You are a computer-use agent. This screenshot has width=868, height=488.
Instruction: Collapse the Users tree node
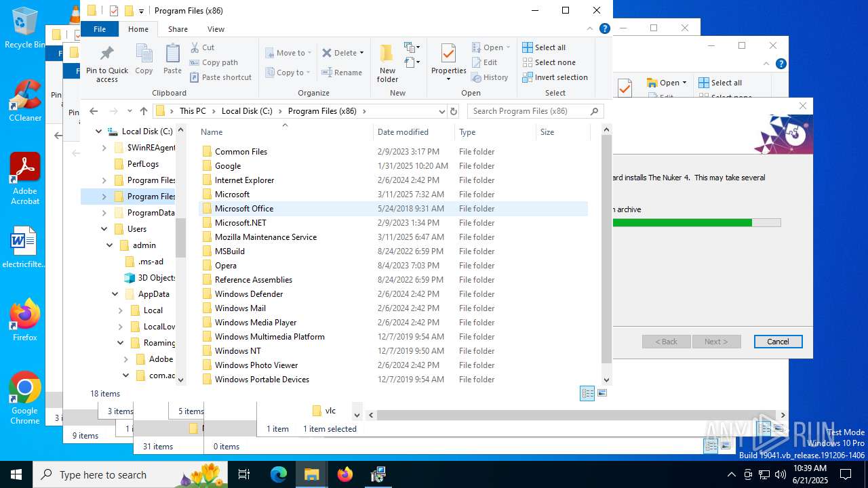[104, 229]
